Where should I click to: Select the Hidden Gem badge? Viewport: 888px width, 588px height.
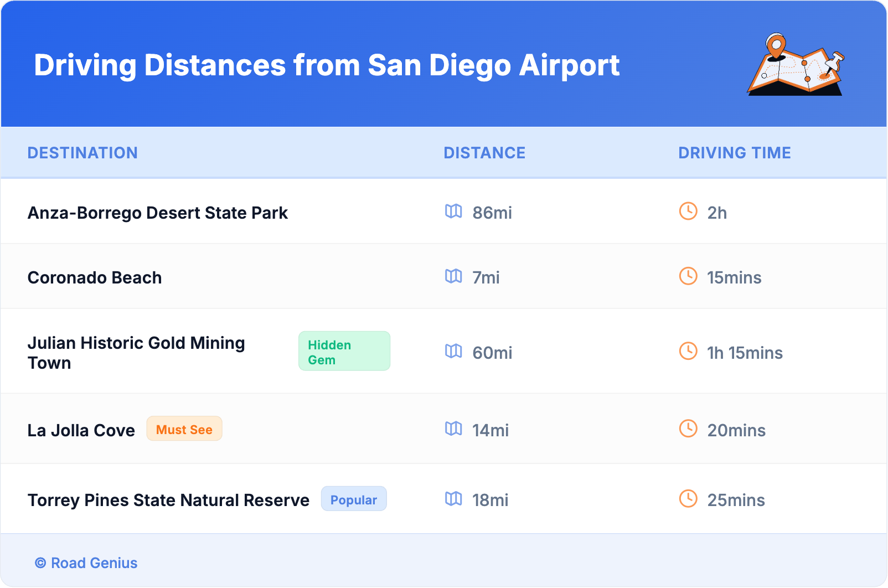tap(344, 352)
